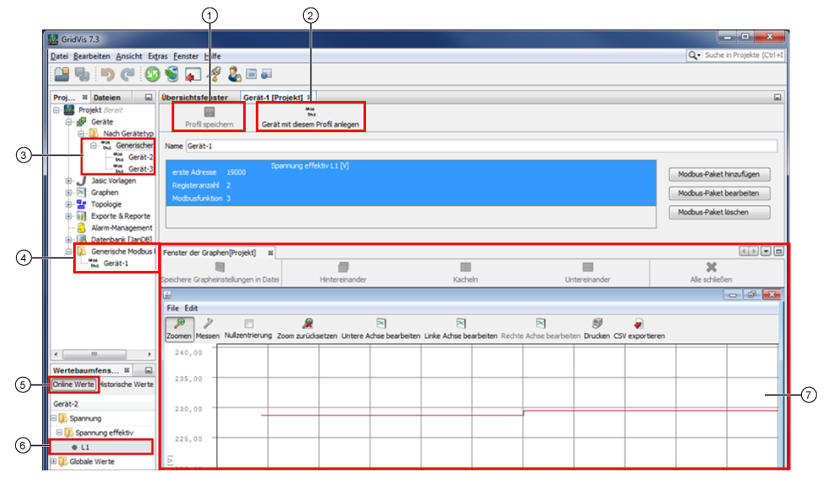
Task: Click the Name input field
Action: [x=480, y=146]
